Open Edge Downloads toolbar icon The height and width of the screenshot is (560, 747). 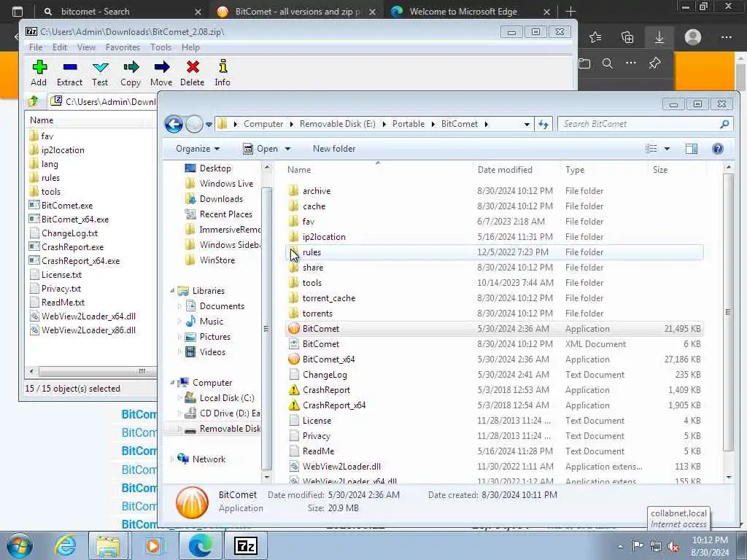tap(659, 37)
